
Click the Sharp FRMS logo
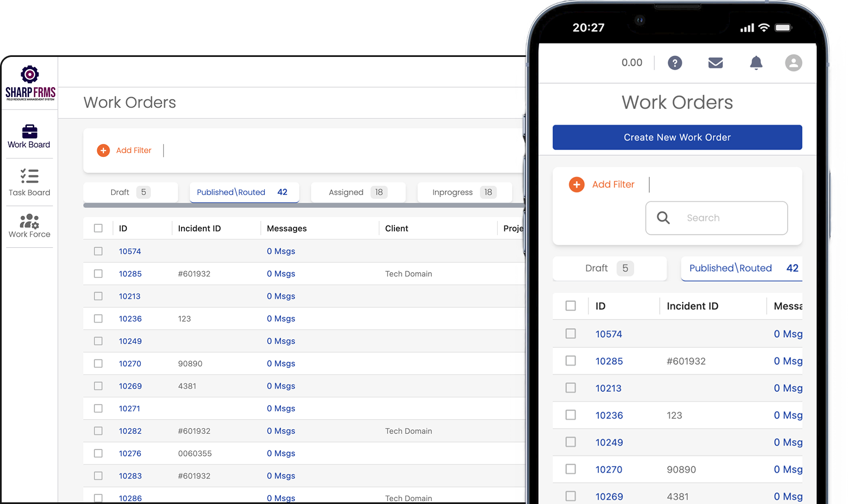pyautogui.click(x=30, y=83)
